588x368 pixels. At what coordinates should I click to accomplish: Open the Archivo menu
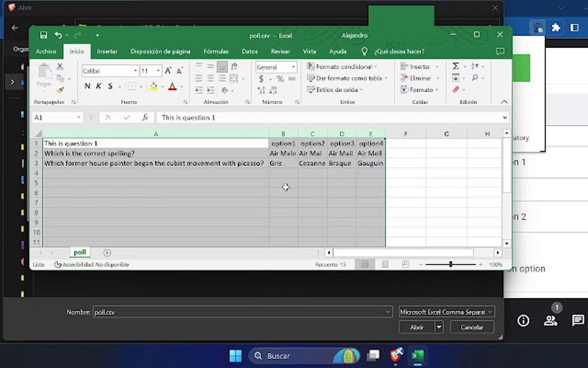point(46,51)
